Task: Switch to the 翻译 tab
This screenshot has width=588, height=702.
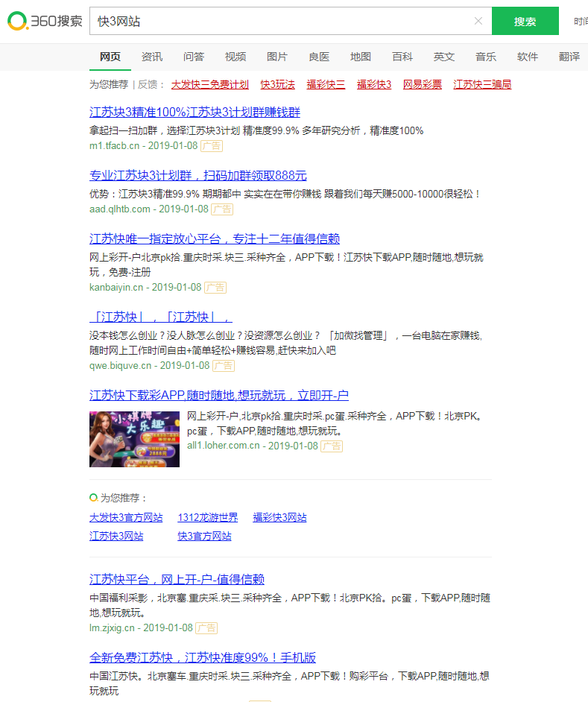Action: click(x=569, y=57)
